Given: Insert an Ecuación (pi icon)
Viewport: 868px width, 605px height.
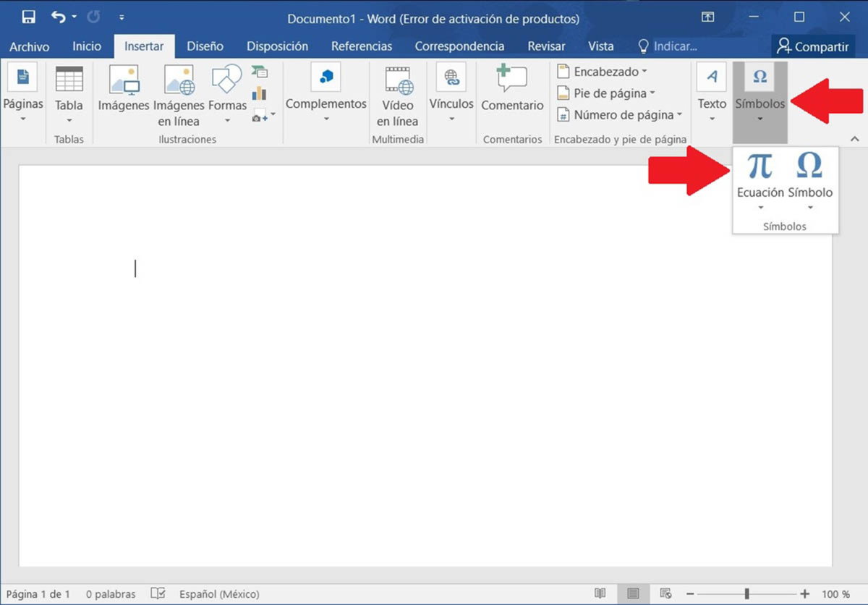Looking at the screenshot, I should pos(760,181).
